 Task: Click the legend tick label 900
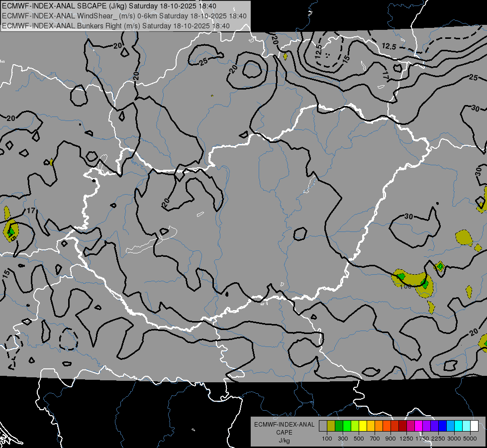click(x=390, y=439)
